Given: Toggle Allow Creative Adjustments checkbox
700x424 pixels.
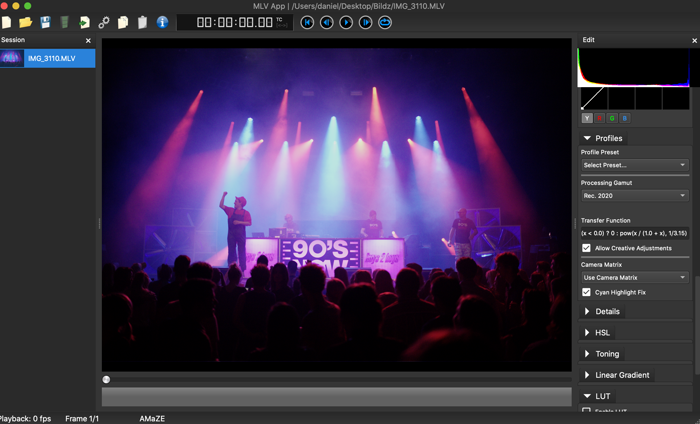Looking at the screenshot, I should [x=586, y=248].
